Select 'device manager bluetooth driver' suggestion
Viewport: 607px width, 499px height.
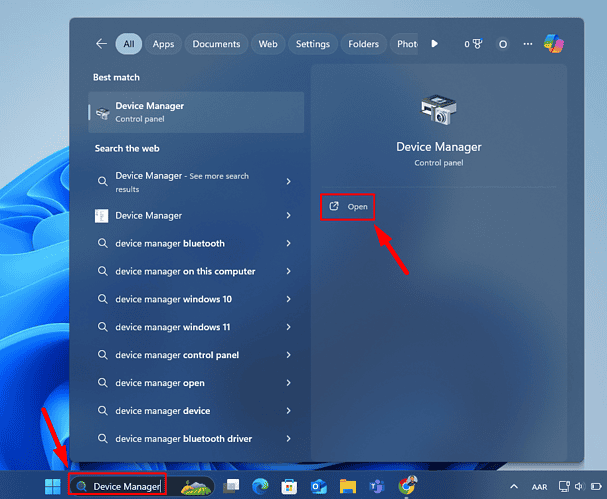click(x=183, y=439)
